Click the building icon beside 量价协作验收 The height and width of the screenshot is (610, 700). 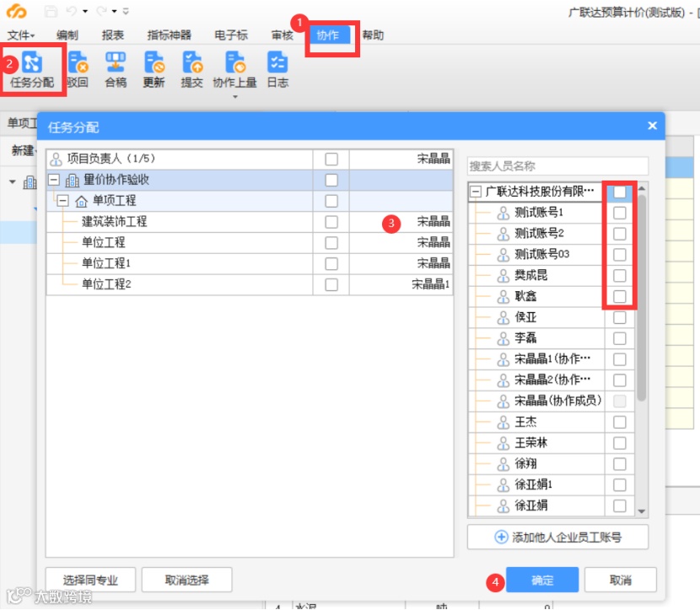click(x=73, y=181)
